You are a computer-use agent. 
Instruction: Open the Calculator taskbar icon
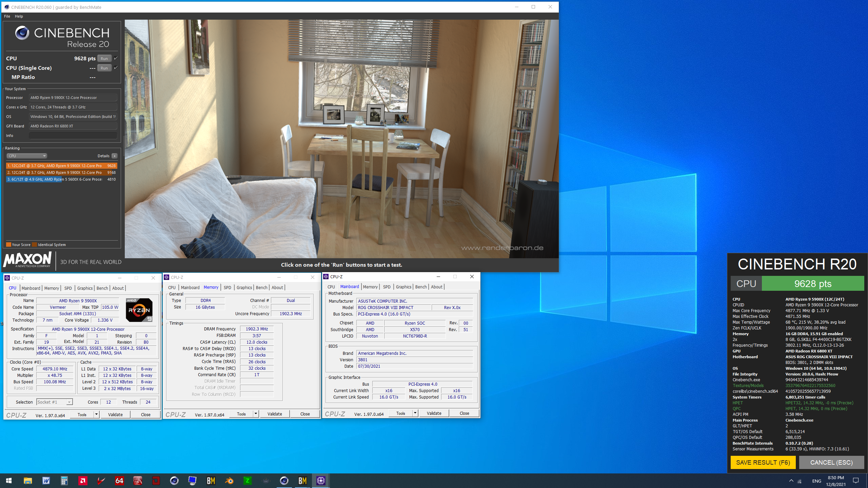click(64, 481)
